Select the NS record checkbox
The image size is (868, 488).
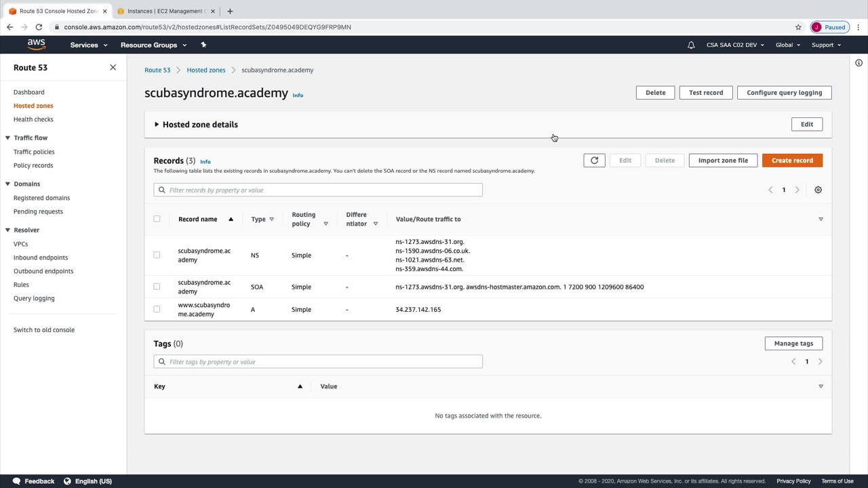click(x=157, y=255)
